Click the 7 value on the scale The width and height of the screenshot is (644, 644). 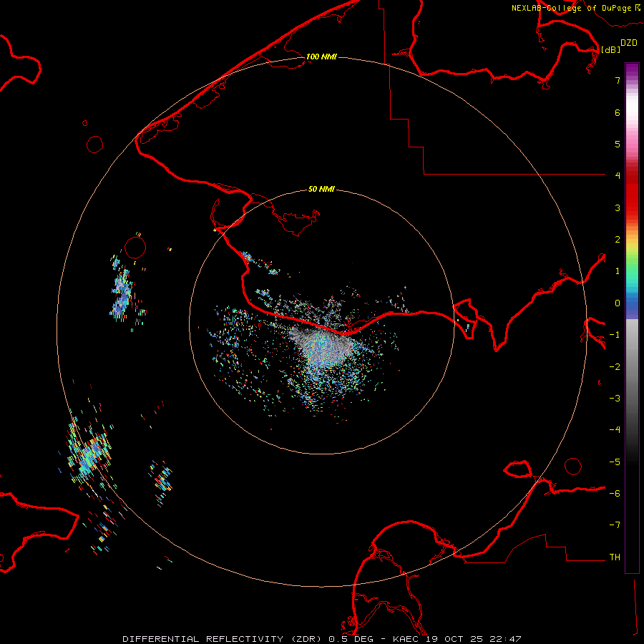coord(618,80)
